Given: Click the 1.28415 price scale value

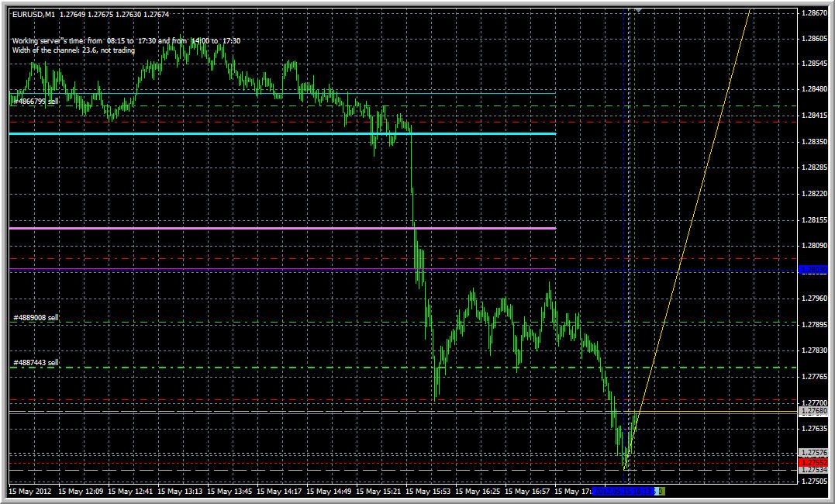Looking at the screenshot, I should click(x=814, y=116).
